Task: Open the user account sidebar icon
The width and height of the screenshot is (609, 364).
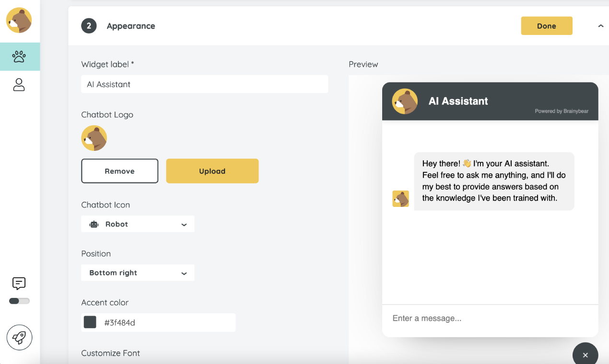Action: coord(19,85)
